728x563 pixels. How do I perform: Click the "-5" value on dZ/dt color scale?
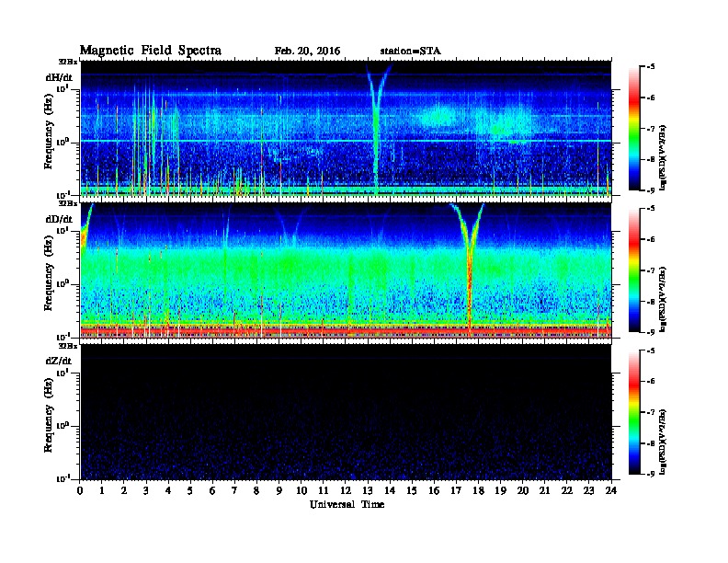(651, 350)
